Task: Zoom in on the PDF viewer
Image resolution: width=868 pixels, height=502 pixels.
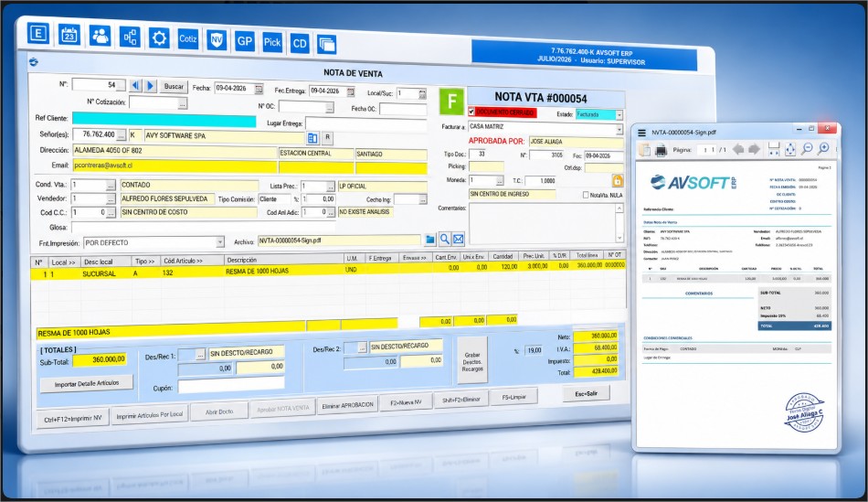Action: click(x=824, y=148)
